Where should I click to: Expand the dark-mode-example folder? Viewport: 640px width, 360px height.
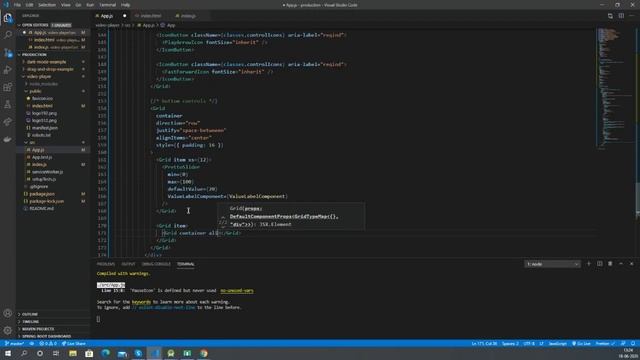coord(46,62)
